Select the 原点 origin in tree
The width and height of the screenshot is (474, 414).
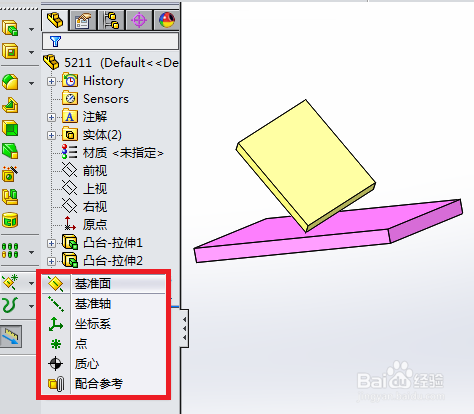pyautogui.click(x=95, y=224)
